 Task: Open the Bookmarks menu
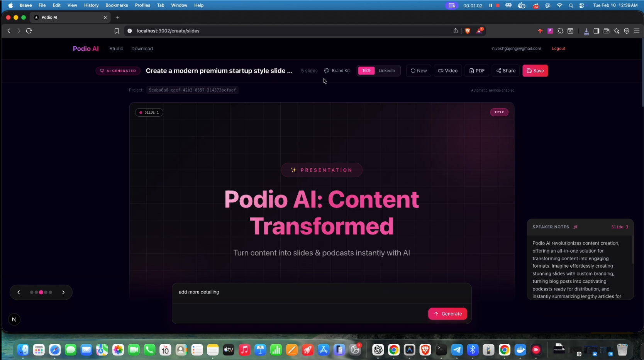pos(117,5)
